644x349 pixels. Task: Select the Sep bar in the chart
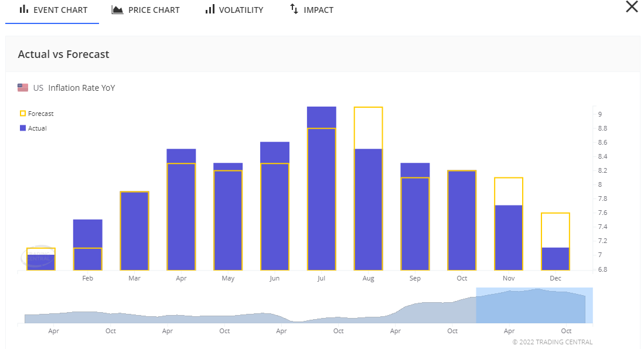click(x=415, y=217)
